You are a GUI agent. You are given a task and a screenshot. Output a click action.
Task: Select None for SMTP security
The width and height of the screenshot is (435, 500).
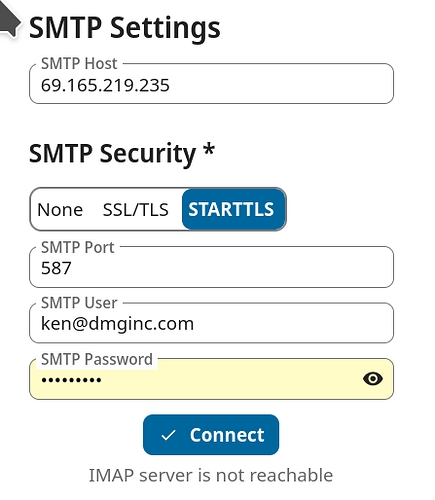60,210
